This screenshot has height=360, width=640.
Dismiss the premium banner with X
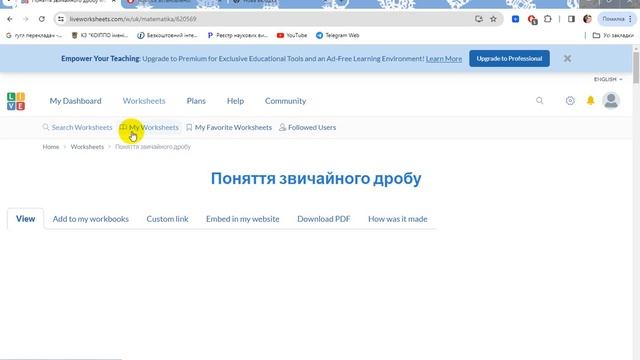point(567,58)
